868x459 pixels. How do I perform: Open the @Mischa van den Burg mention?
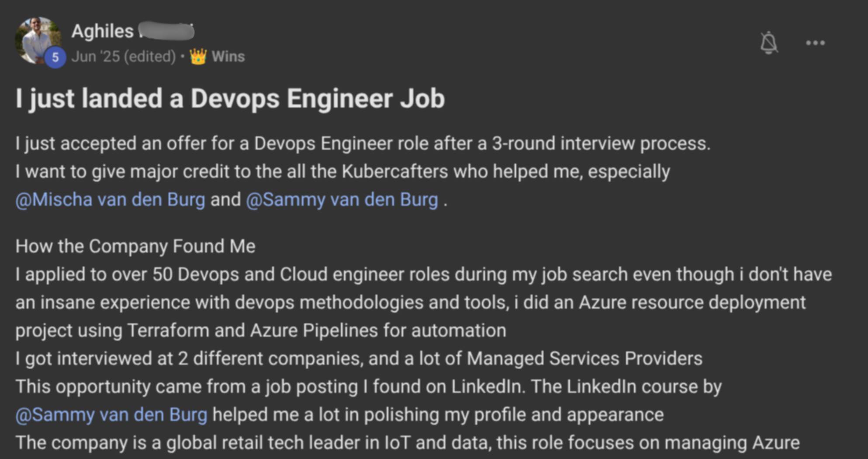110,200
